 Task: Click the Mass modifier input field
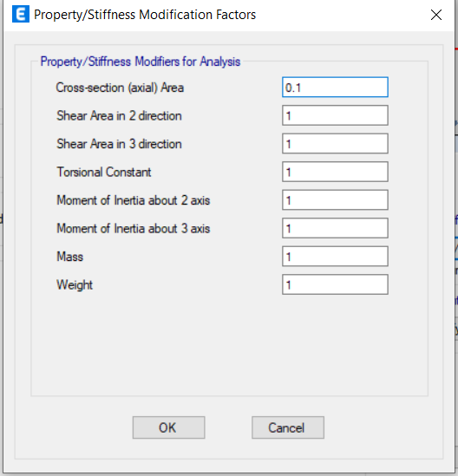tap(335, 257)
